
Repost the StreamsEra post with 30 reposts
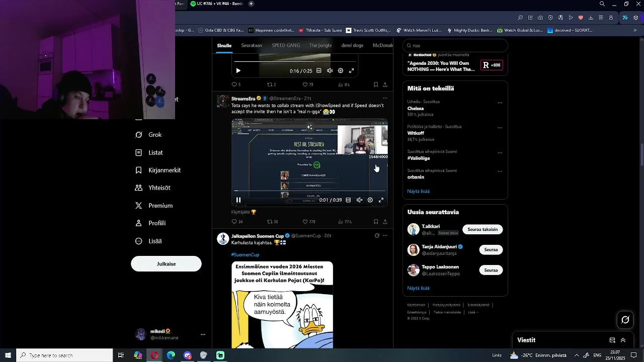click(272, 222)
